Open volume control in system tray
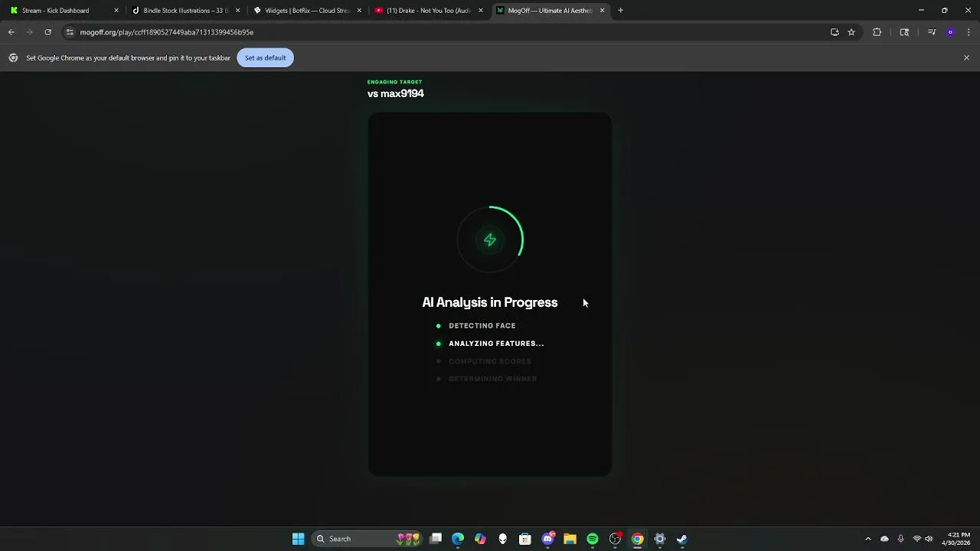This screenshot has height=551, width=980. 929,539
